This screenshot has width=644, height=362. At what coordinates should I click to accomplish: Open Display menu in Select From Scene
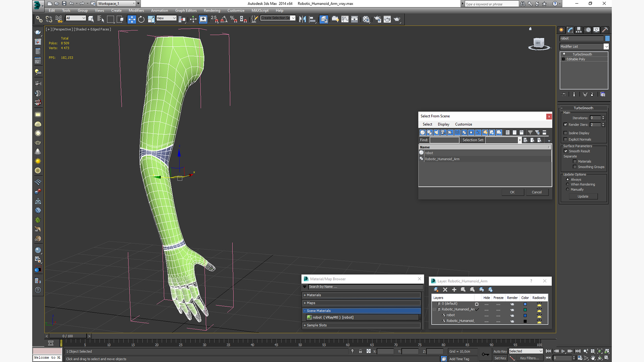pyautogui.click(x=443, y=124)
